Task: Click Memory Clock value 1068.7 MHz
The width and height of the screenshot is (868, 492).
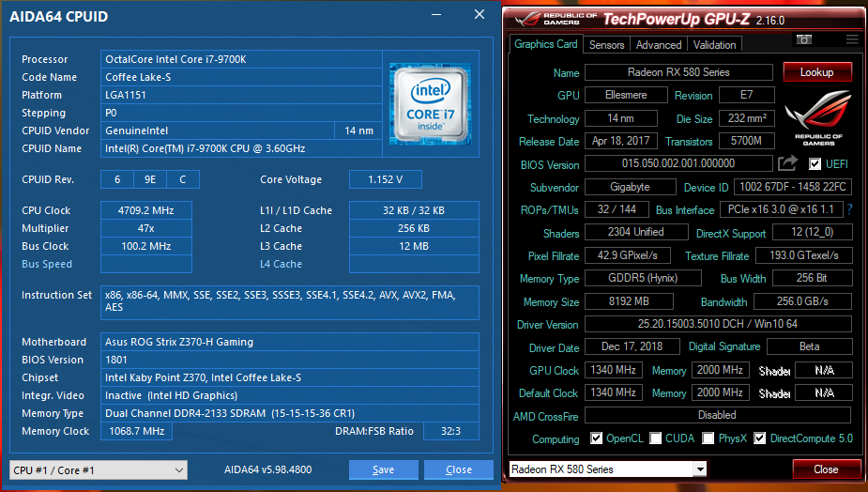Action: click(136, 431)
